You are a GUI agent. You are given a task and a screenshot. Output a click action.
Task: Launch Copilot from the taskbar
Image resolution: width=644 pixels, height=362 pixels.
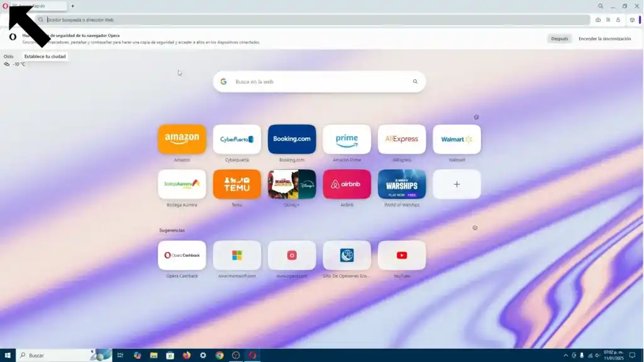point(137,356)
